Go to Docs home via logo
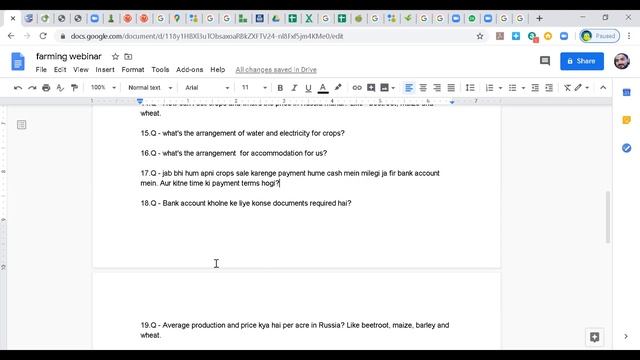640x360 pixels. tap(18, 62)
